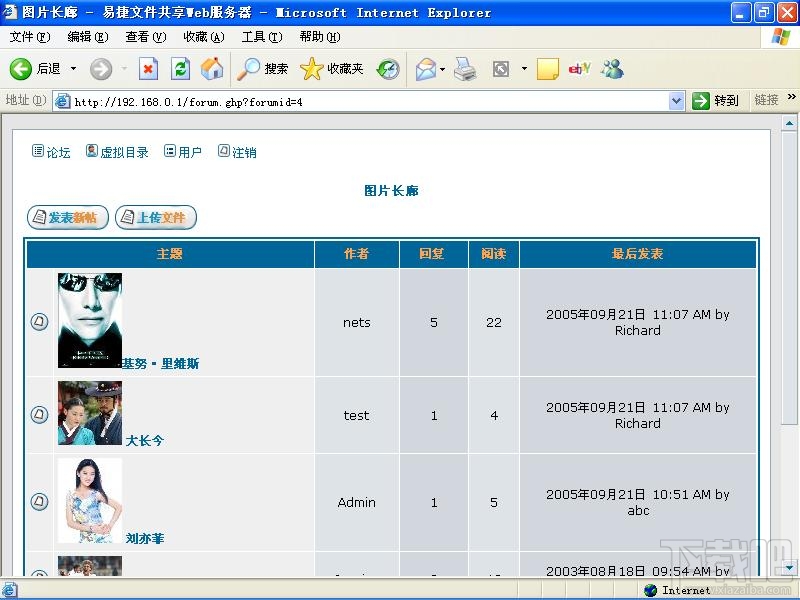
Task: Expand the Back button history dropdown
Action: click(73, 68)
